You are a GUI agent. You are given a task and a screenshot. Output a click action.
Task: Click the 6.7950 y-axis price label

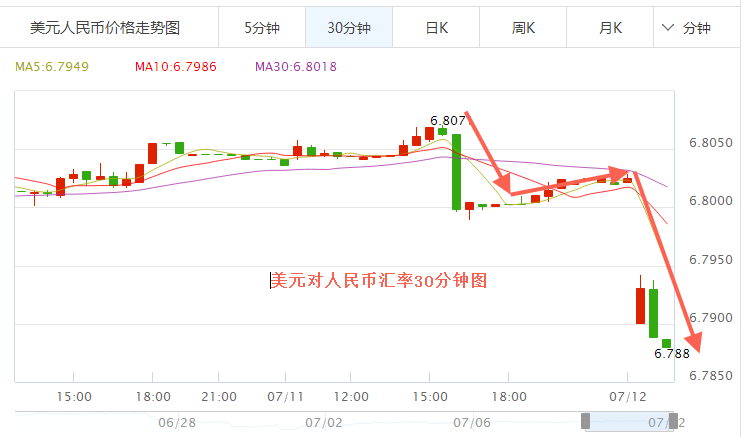click(x=711, y=260)
